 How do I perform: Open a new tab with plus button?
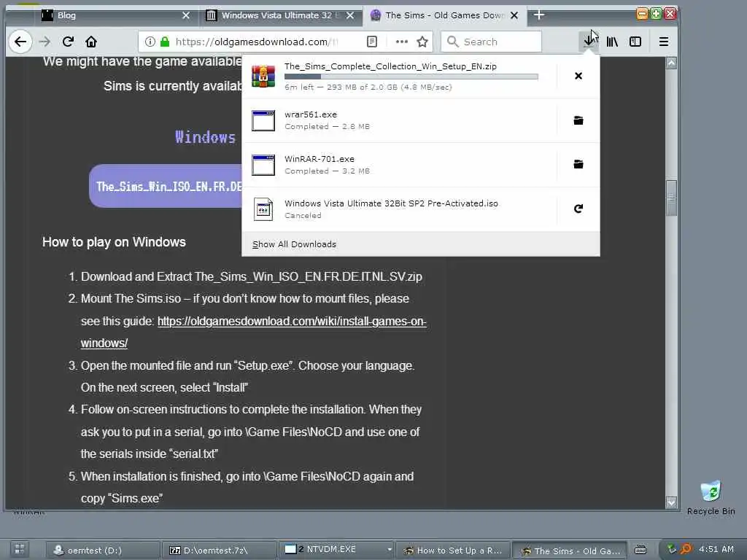[539, 15]
